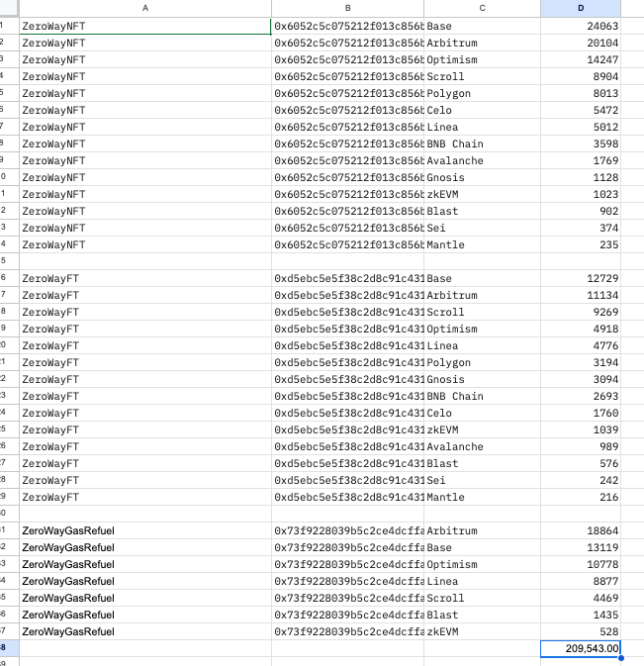Click 0xd5ebc5e address in 12729 row
This screenshot has width=644, height=666.
click(x=347, y=279)
